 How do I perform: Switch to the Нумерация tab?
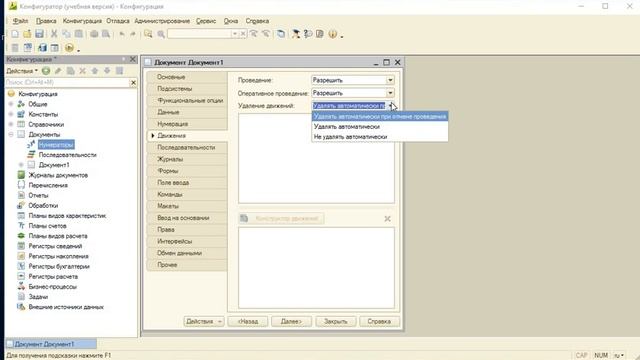pyautogui.click(x=187, y=124)
